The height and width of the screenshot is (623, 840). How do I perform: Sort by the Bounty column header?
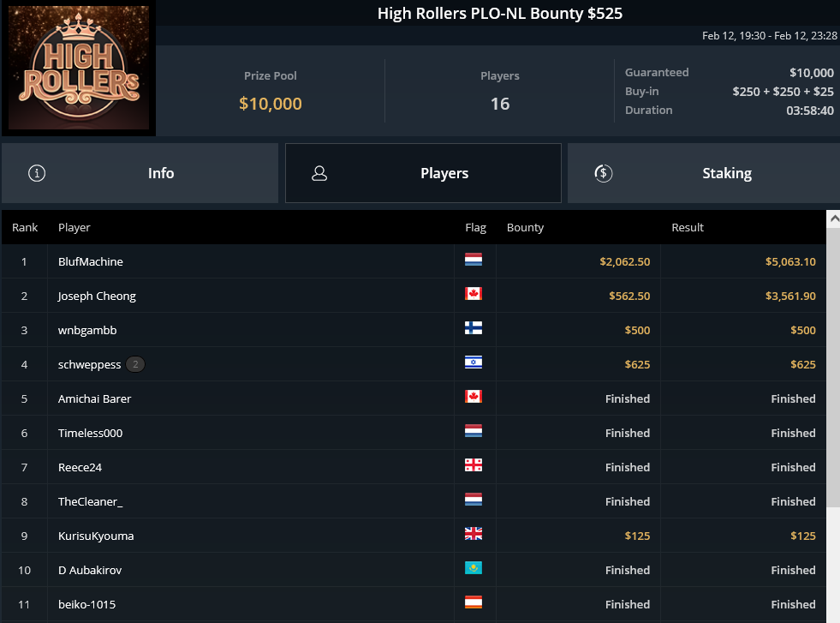525,227
